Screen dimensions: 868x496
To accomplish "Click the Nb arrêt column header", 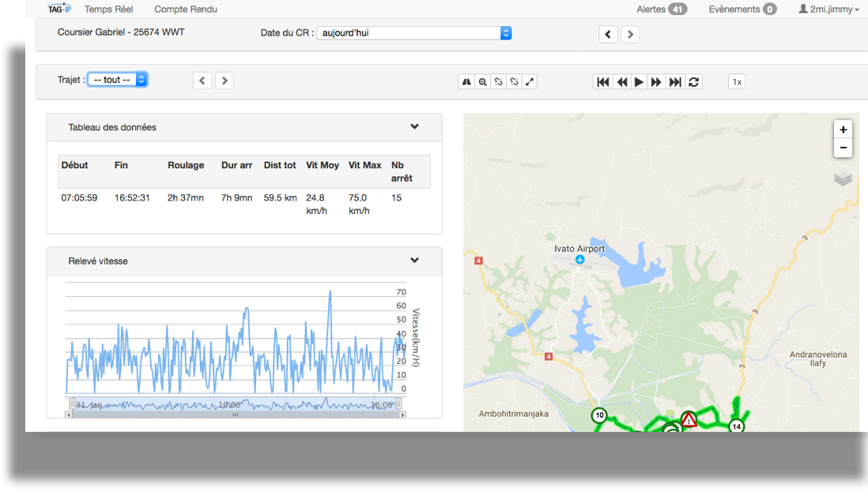I will (402, 171).
